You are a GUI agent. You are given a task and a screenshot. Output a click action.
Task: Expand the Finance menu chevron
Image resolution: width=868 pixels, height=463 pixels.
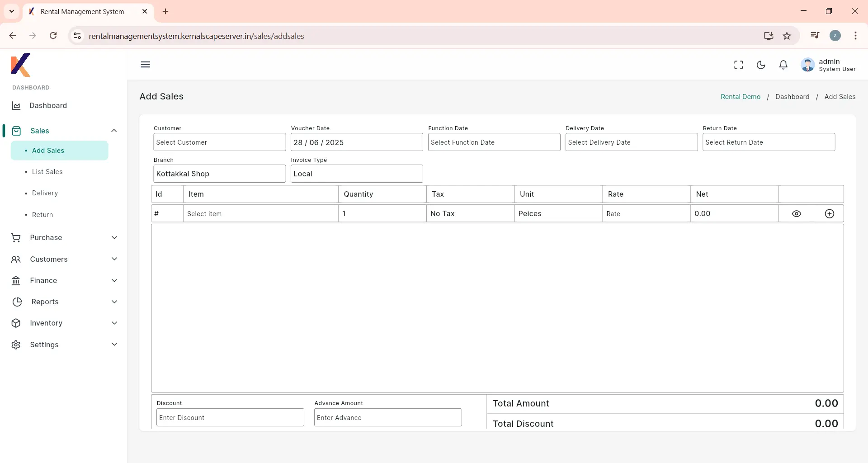[x=114, y=281]
